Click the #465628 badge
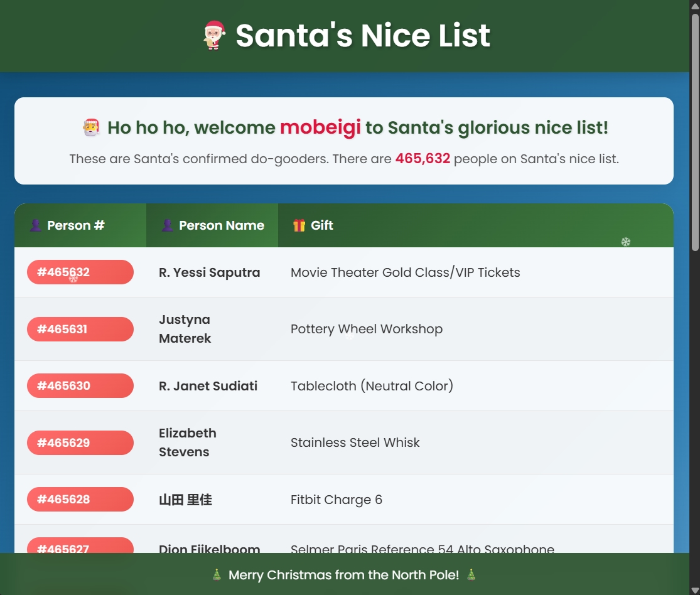Screen dimensions: 700x595 [80, 499]
